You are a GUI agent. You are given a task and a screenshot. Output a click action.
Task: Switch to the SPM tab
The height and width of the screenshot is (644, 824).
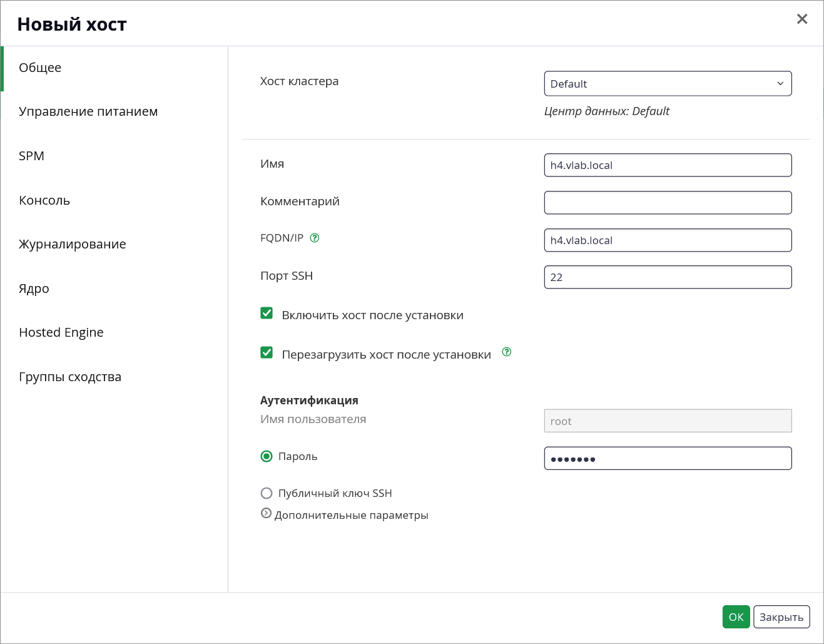[31, 156]
